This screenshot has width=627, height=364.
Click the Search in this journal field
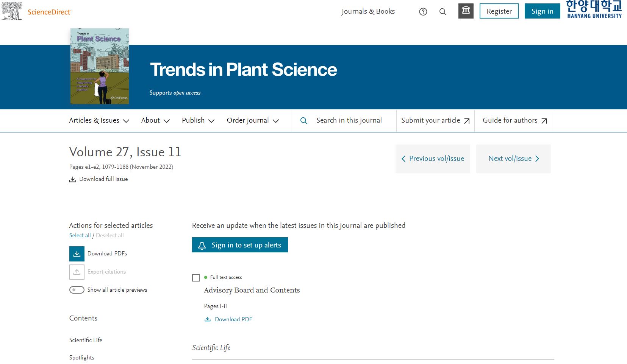(x=349, y=121)
